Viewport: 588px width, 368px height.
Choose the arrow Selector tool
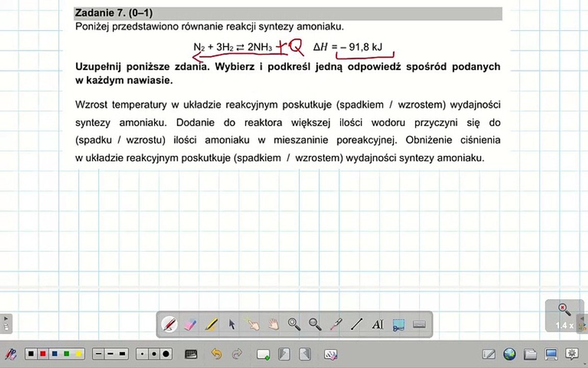pyautogui.click(x=232, y=324)
